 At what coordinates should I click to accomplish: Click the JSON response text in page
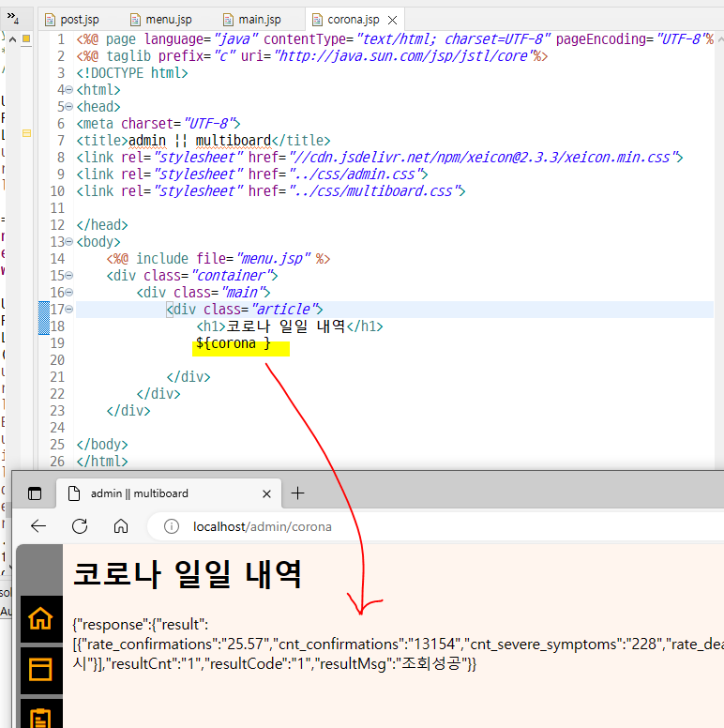point(399,644)
